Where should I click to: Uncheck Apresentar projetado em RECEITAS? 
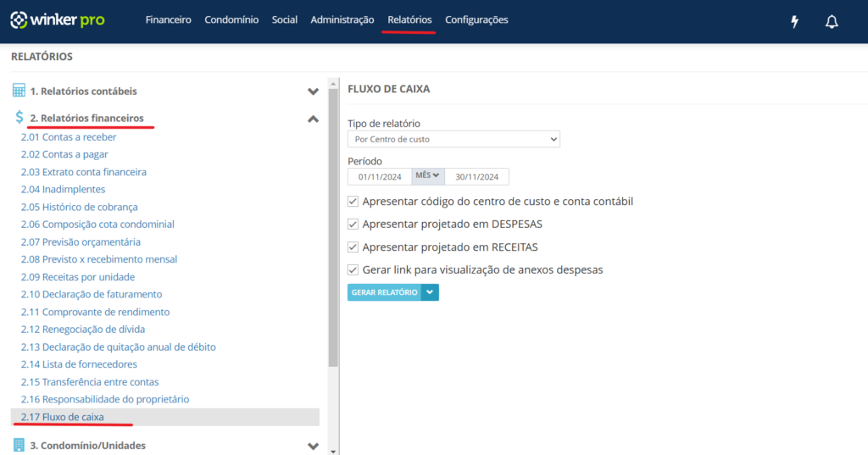tap(353, 247)
